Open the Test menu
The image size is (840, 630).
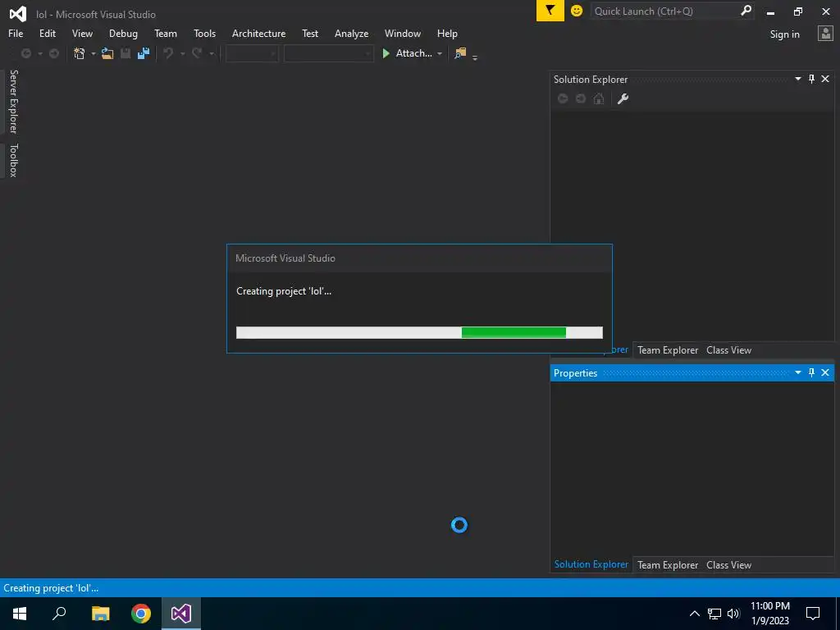(310, 33)
